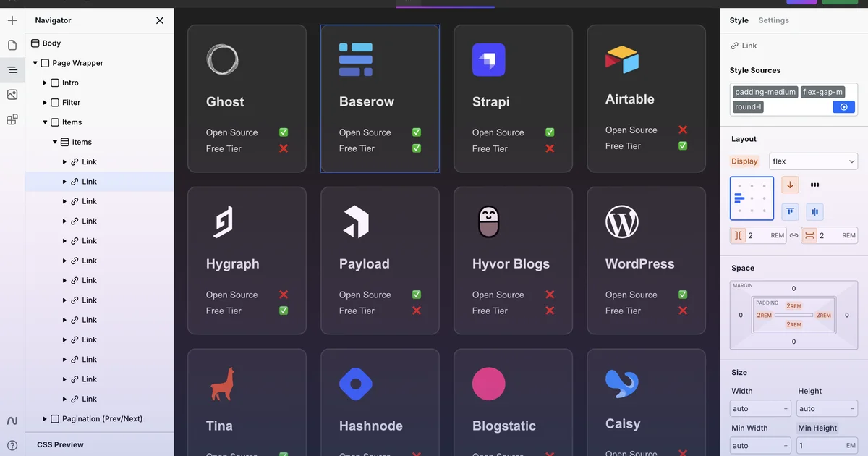Viewport: 868px width, 456px height.
Task: Click the Min Height label
Action: click(x=817, y=428)
